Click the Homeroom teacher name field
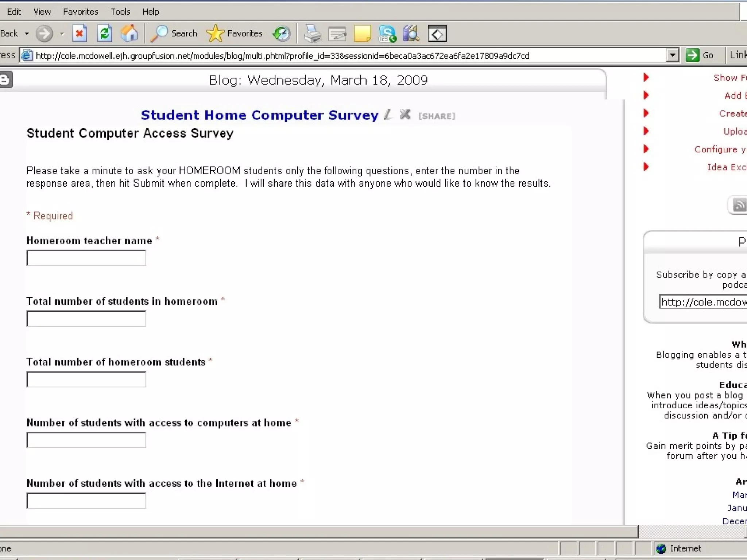Screen dimensions: 747x560 [86, 258]
